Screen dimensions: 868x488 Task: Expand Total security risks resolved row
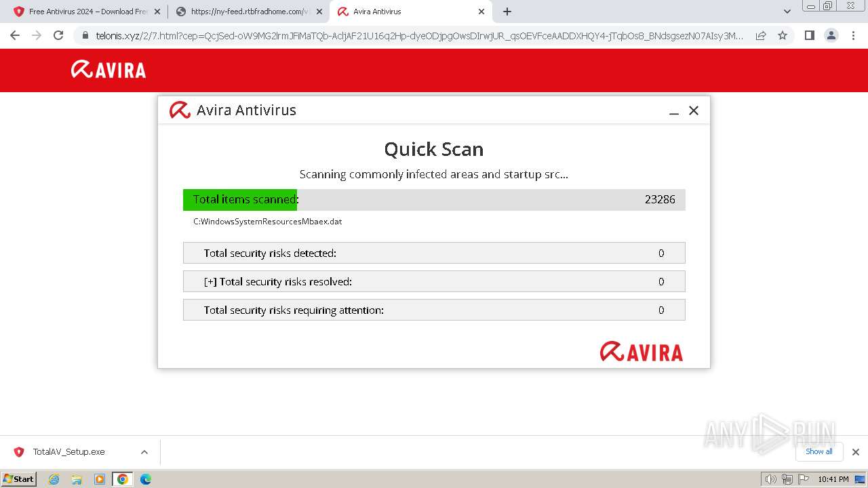point(434,281)
